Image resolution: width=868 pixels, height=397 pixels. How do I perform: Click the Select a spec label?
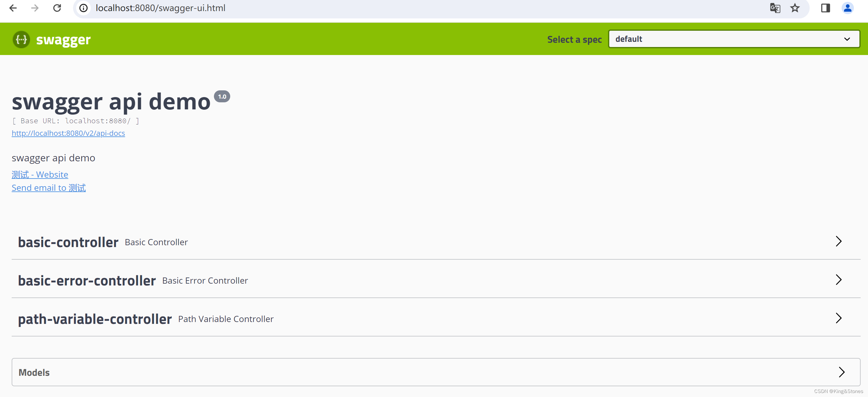point(575,39)
